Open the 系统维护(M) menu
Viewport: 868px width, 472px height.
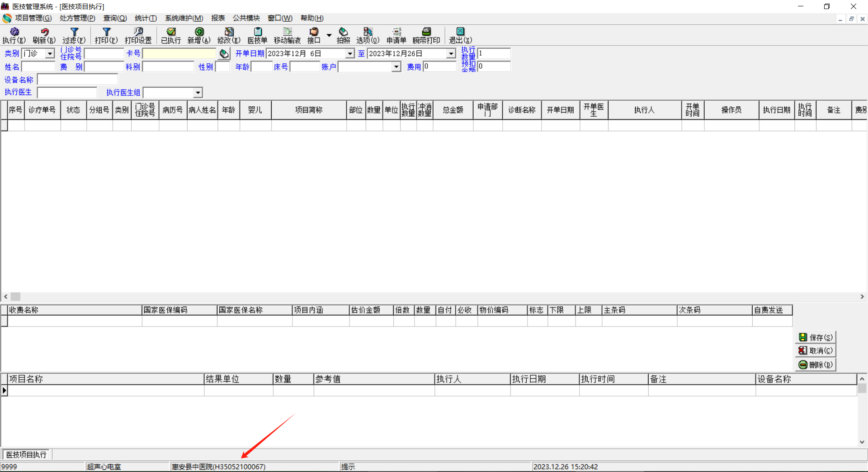pyautogui.click(x=184, y=18)
